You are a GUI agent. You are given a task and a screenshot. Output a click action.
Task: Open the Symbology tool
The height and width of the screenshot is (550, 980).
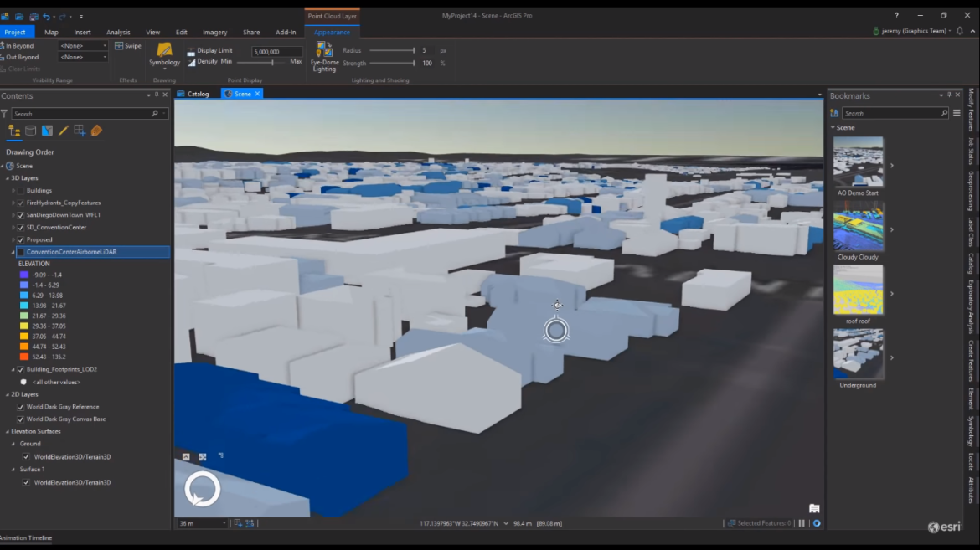tap(164, 54)
